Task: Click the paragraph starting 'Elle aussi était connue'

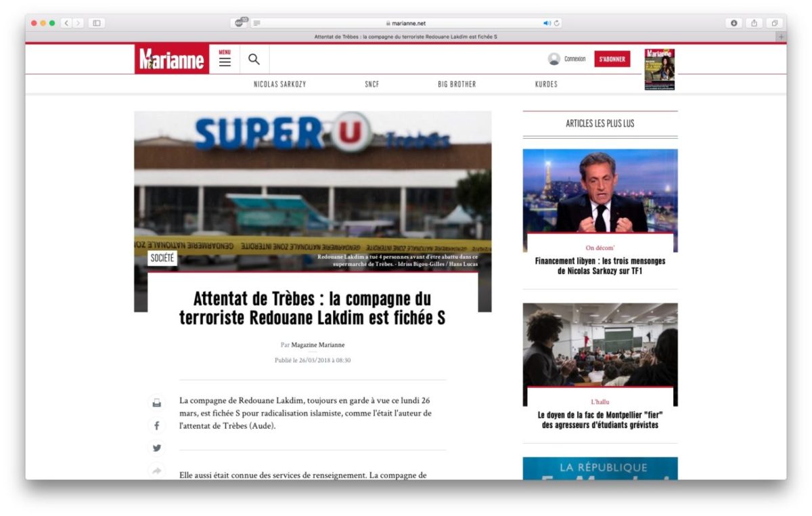Action: (302, 475)
